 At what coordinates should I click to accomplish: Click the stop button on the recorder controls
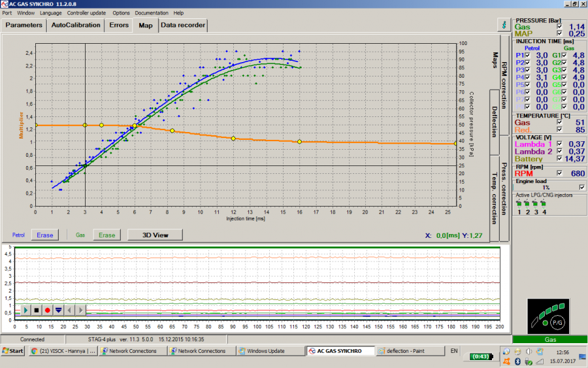point(37,310)
